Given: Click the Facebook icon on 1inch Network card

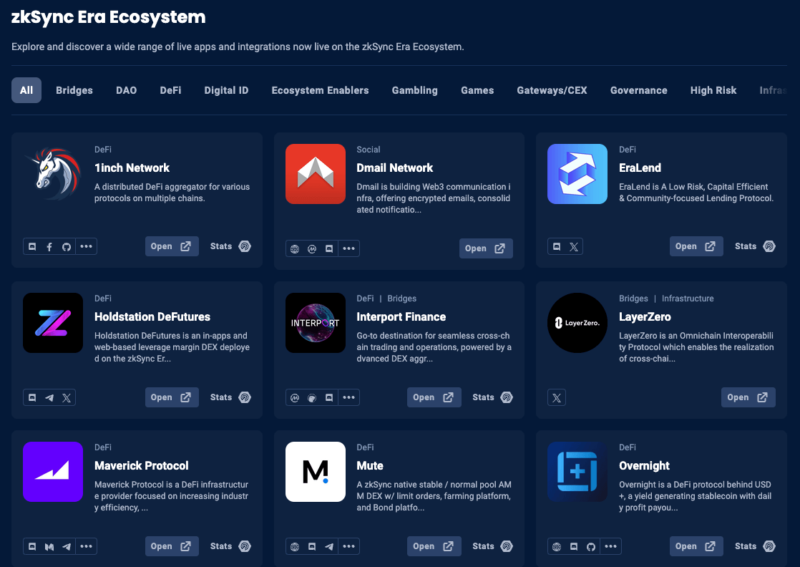Looking at the screenshot, I should point(50,246).
